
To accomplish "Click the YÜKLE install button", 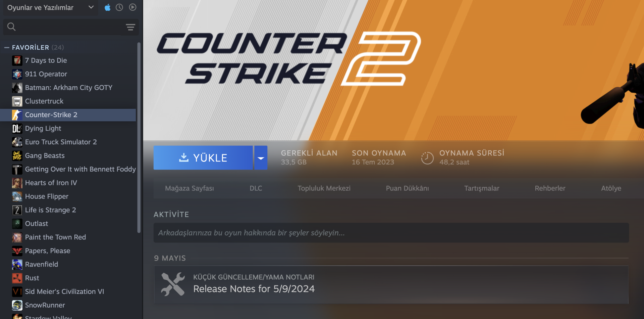I will point(203,158).
